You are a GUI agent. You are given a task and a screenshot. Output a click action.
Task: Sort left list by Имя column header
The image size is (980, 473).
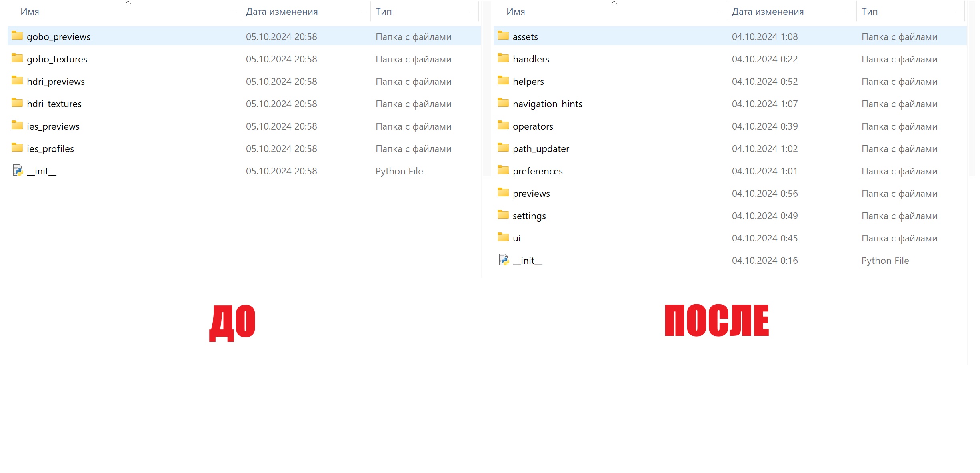point(30,12)
